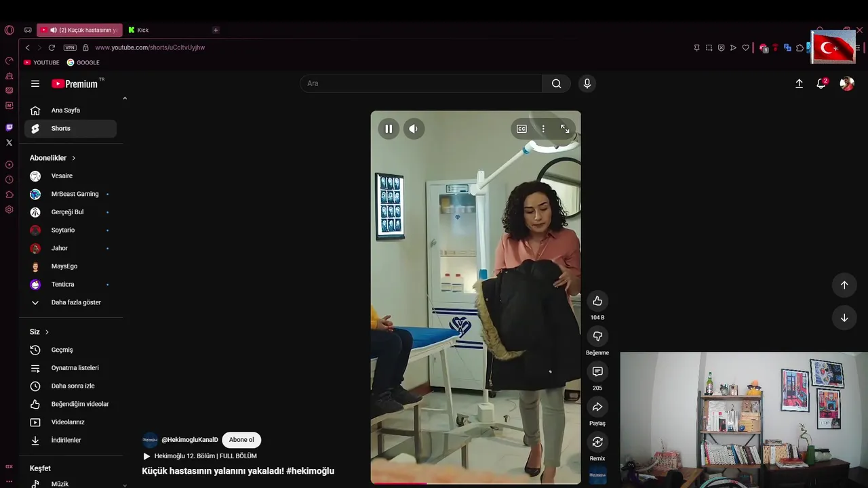Go to the next Short arrow
This screenshot has width=868, height=488.
(844, 317)
